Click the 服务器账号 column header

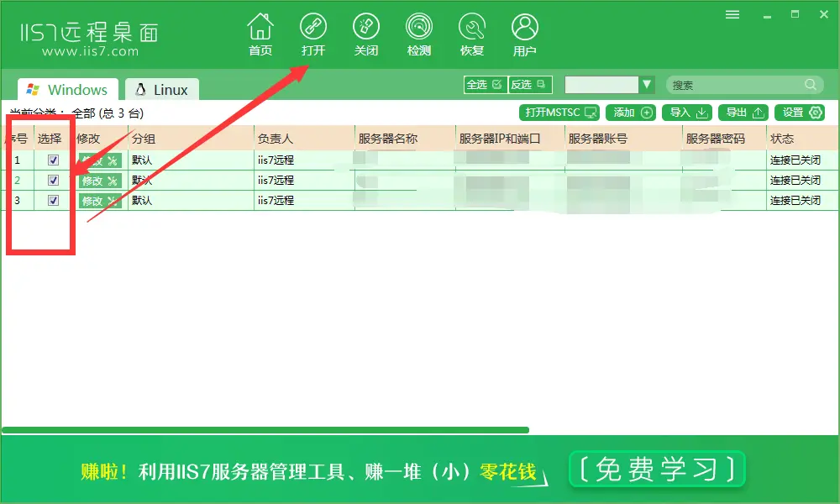623,139
